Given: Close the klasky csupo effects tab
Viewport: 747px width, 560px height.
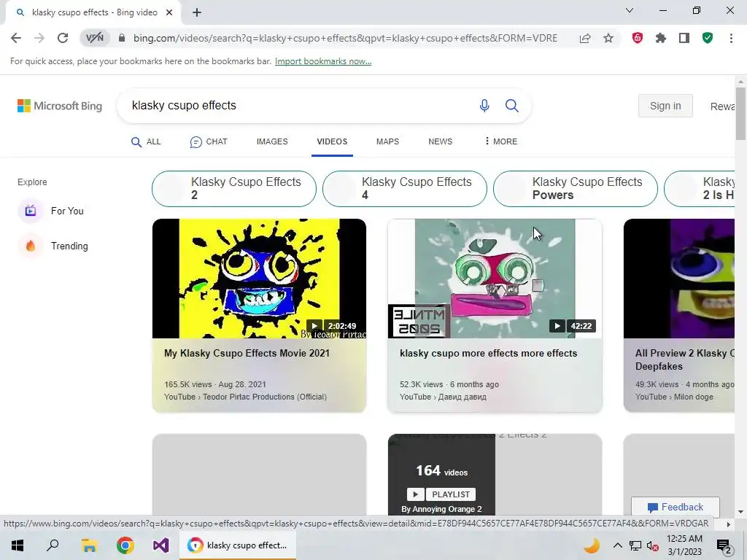Looking at the screenshot, I should [x=169, y=12].
